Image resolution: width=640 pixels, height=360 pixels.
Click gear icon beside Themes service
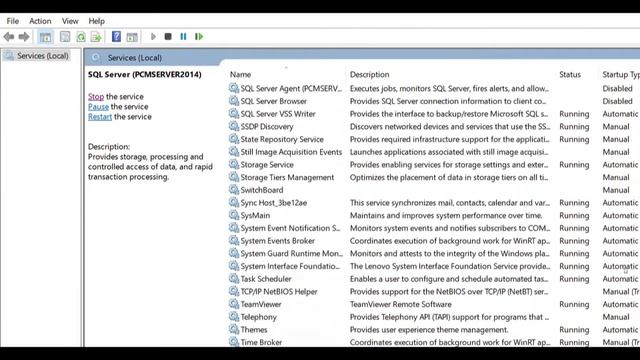(x=234, y=329)
